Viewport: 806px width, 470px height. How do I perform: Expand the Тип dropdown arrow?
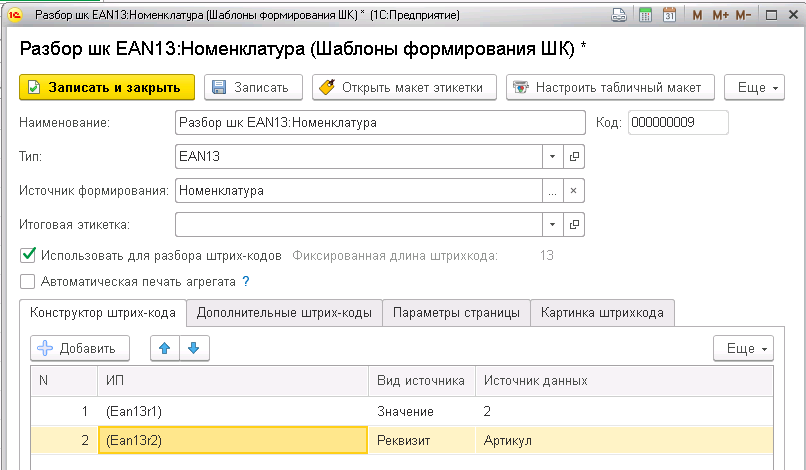click(553, 156)
